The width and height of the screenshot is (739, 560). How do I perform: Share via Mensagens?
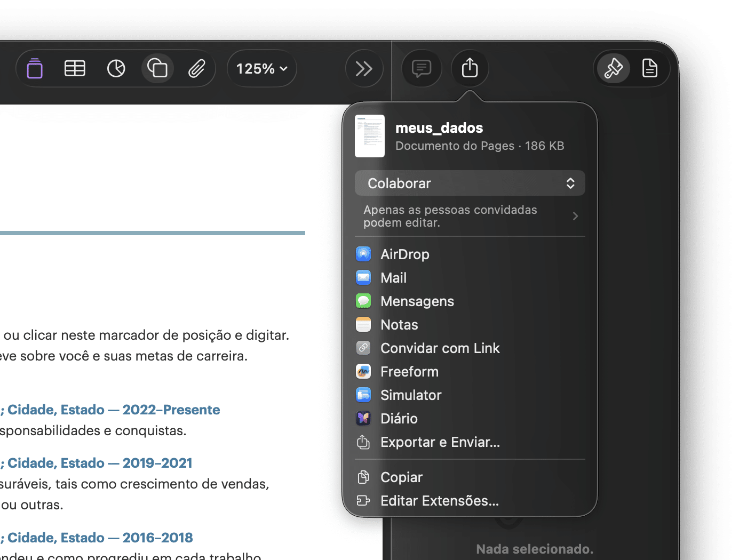pyautogui.click(x=417, y=301)
